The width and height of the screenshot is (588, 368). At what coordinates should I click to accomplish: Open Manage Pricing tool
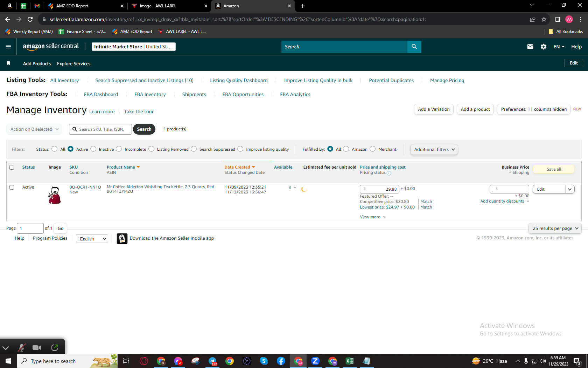[447, 80]
